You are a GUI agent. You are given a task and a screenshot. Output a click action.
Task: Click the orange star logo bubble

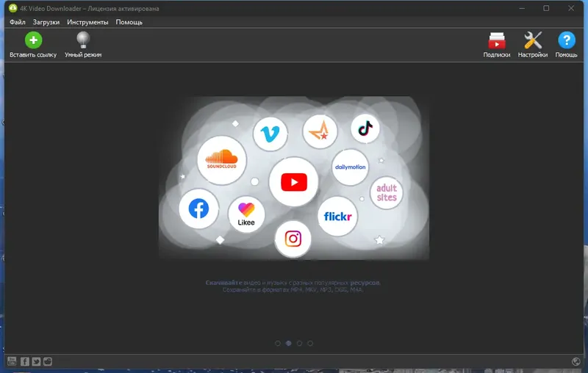(x=320, y=131)
